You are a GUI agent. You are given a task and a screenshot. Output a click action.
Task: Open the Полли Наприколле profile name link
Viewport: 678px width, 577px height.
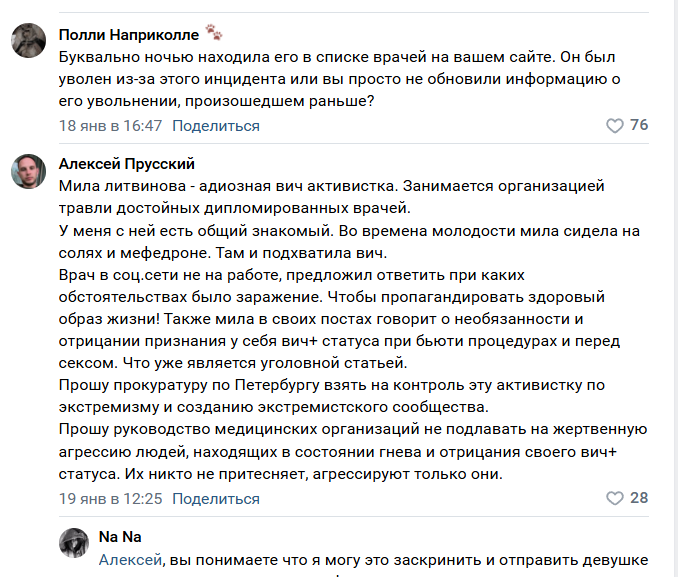128,33
